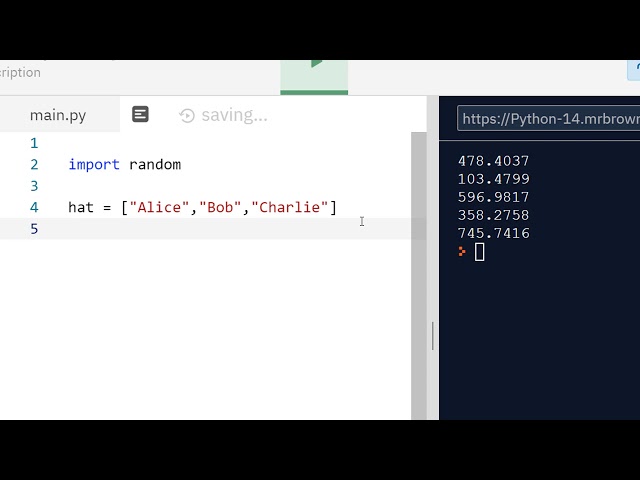Click console output 103.4799
This screenshot has width=640, height=480.
[x=493, y=179]
